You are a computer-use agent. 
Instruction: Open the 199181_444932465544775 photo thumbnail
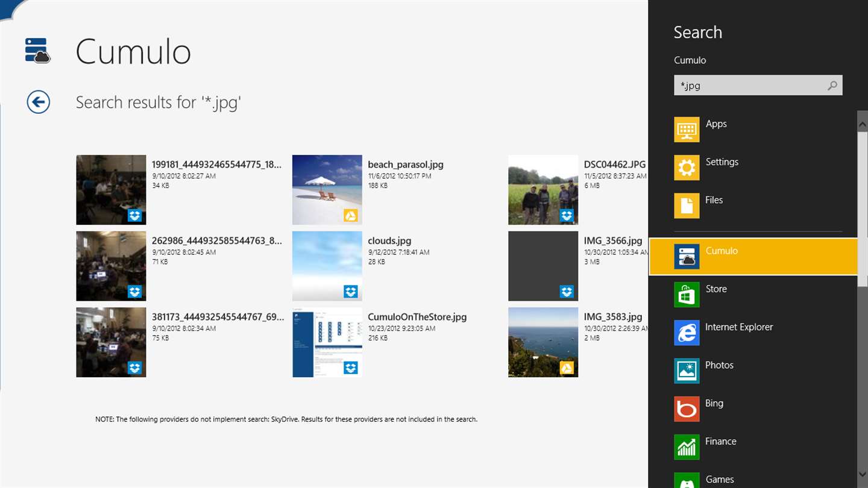(111, 190)
